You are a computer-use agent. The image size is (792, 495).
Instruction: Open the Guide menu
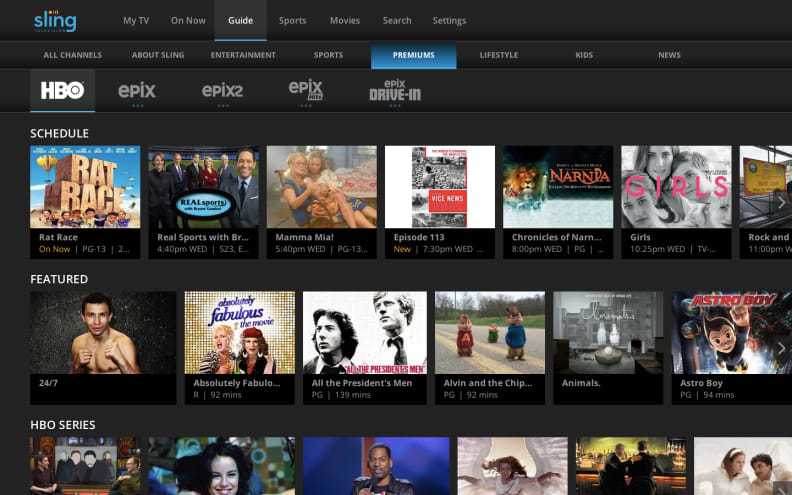pos(240,21)
